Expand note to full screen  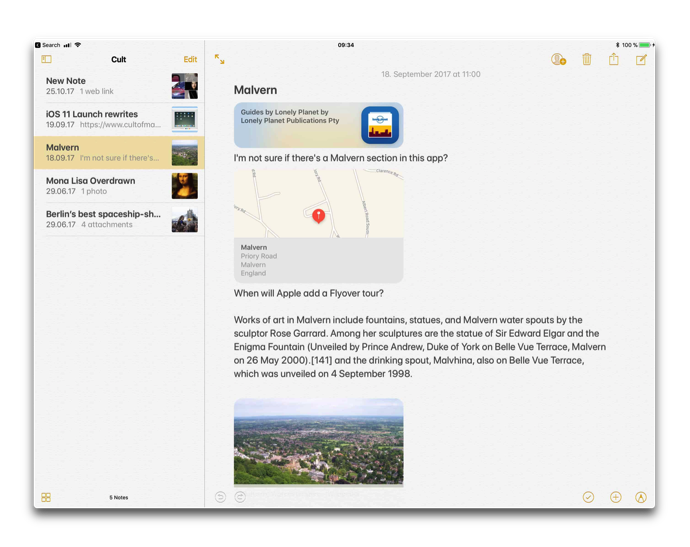pos(220,59)
